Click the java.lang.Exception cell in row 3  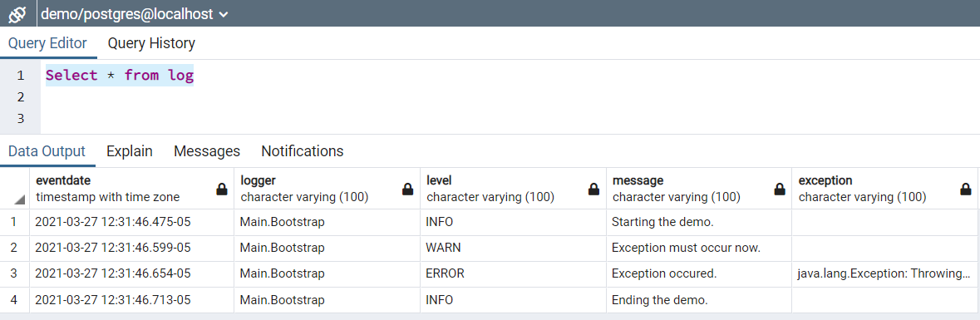[x=885, y=273]
